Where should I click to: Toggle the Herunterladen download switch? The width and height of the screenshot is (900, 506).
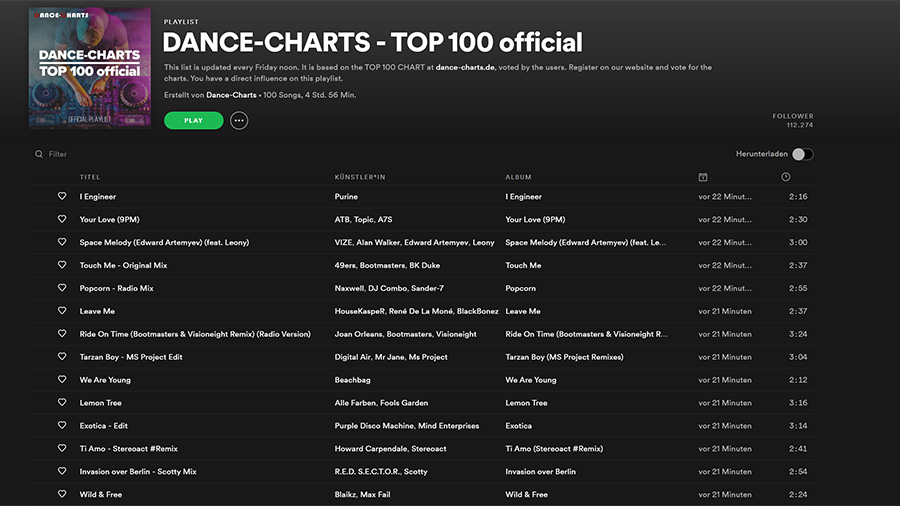[x=802, y=154]
